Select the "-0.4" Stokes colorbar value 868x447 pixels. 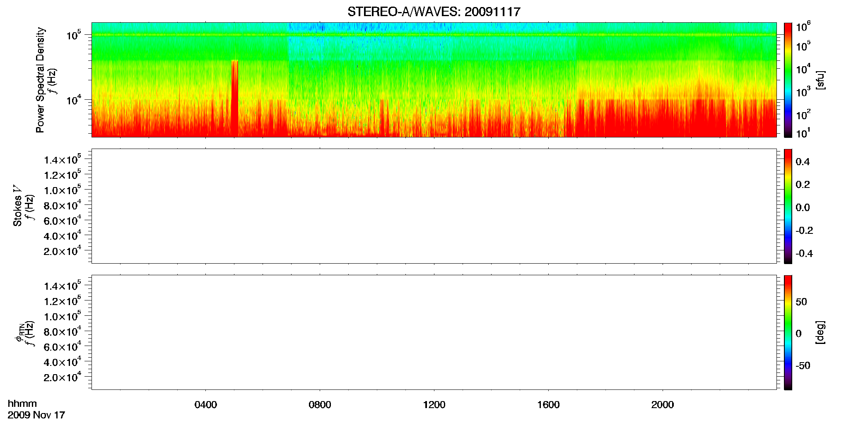click(804, 253)
